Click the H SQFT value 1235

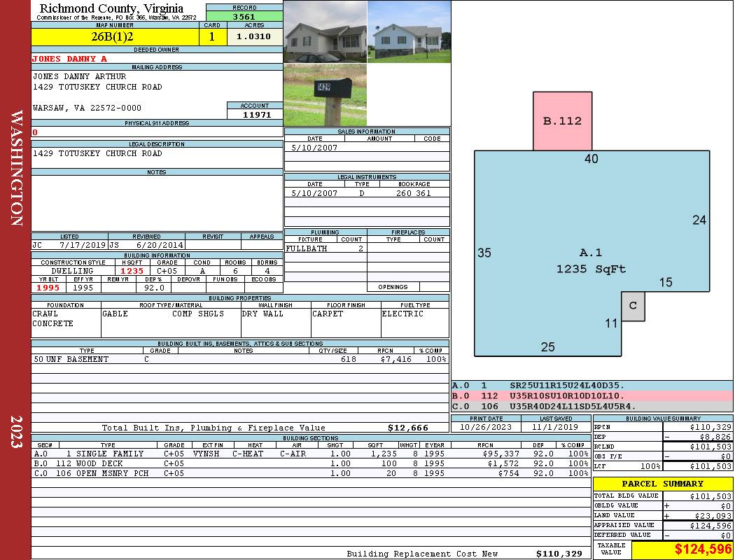(132, 271)
